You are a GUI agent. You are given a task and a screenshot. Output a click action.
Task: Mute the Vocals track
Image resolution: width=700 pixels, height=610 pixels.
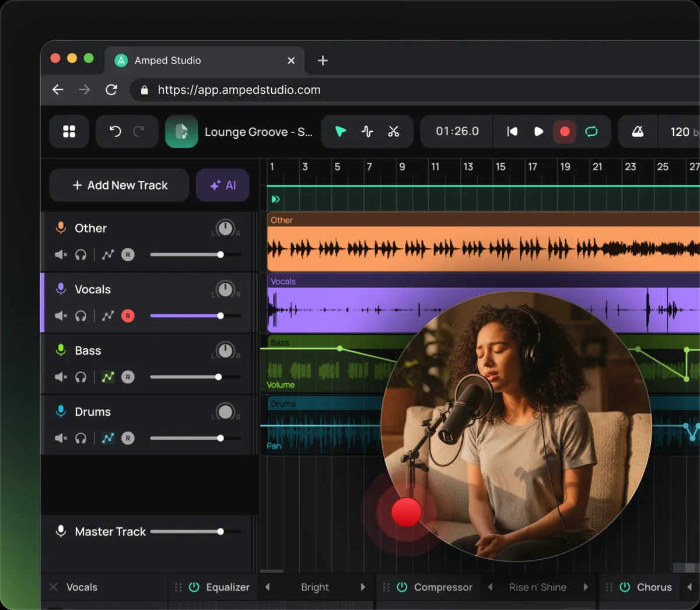(61, 316)
